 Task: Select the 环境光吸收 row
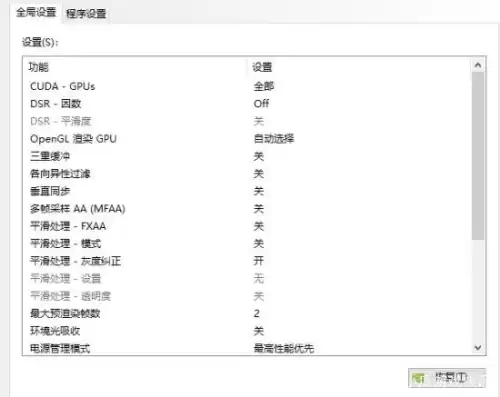pos(247,331)
